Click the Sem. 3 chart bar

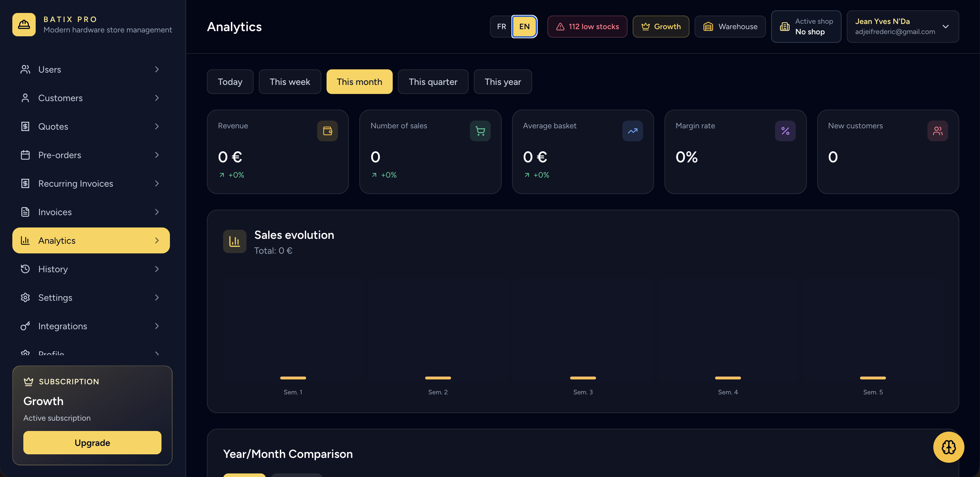coord(583,378)
